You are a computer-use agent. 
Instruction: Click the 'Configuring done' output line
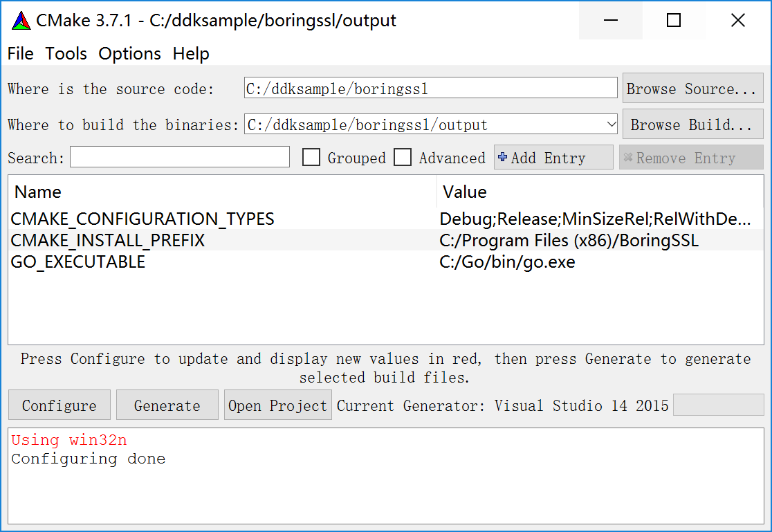[x=88, y=459]
